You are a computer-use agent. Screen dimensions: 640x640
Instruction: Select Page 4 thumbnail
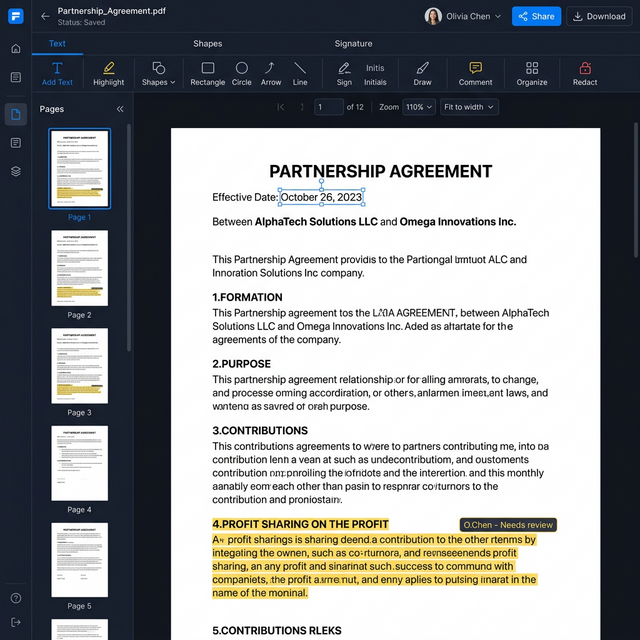(x=80, y=463)
